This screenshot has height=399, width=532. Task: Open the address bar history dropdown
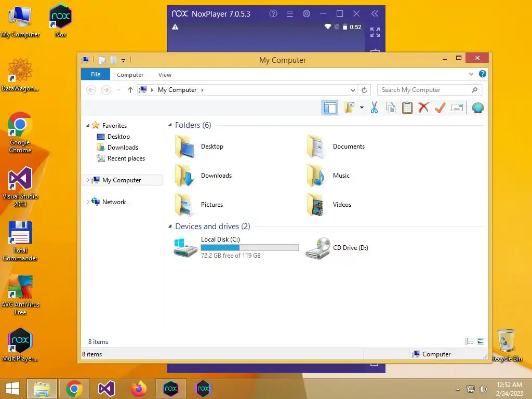tap(353, 90)
